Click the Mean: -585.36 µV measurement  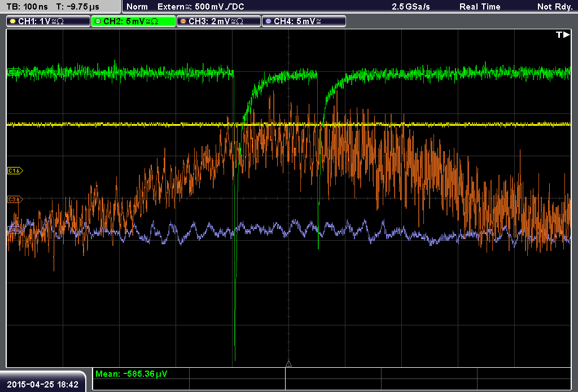131,373
